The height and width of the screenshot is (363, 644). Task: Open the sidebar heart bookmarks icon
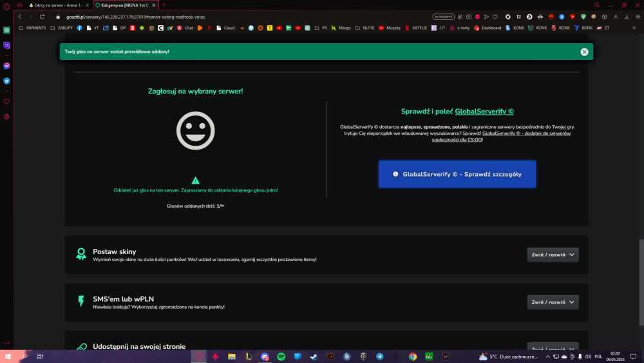pyautogui.click(x=6, y=101)
